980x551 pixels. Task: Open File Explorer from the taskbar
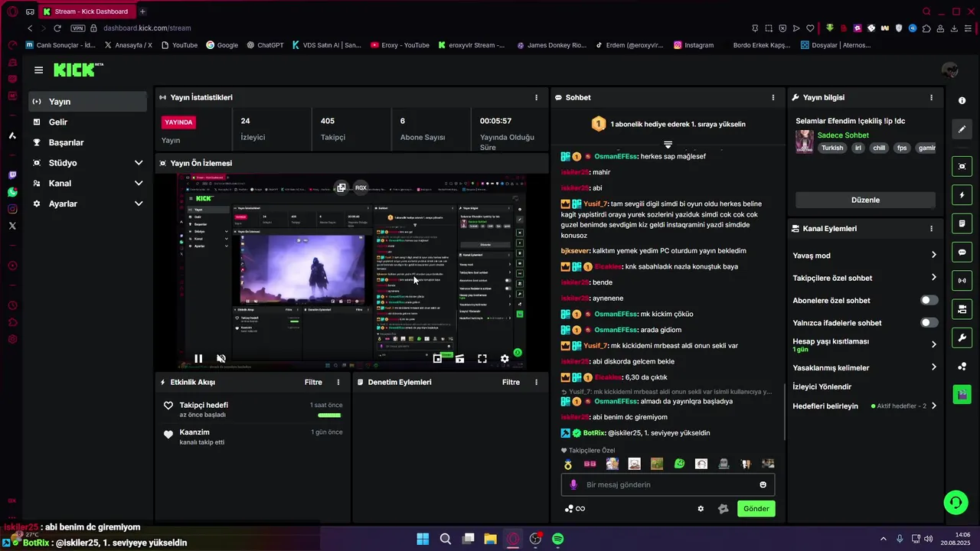pos(490,539)
